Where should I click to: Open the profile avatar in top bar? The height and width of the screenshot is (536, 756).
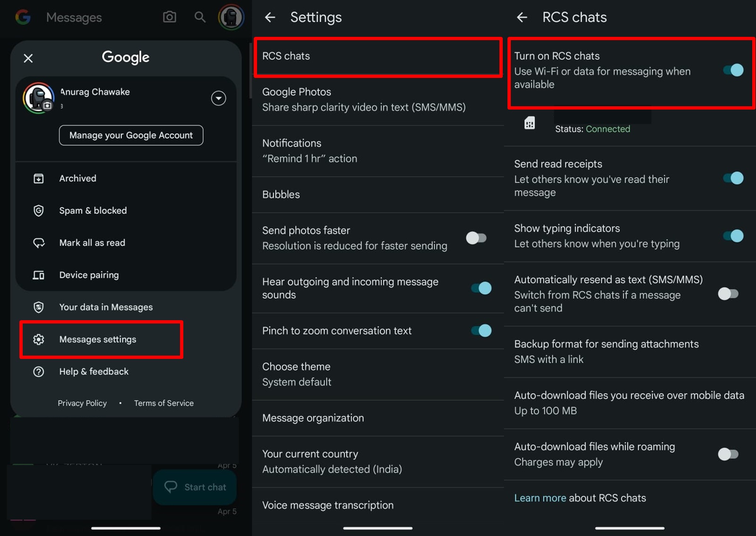click(231, 17)
